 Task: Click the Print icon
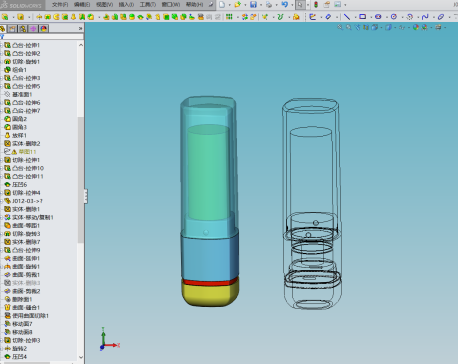[269, 5]
